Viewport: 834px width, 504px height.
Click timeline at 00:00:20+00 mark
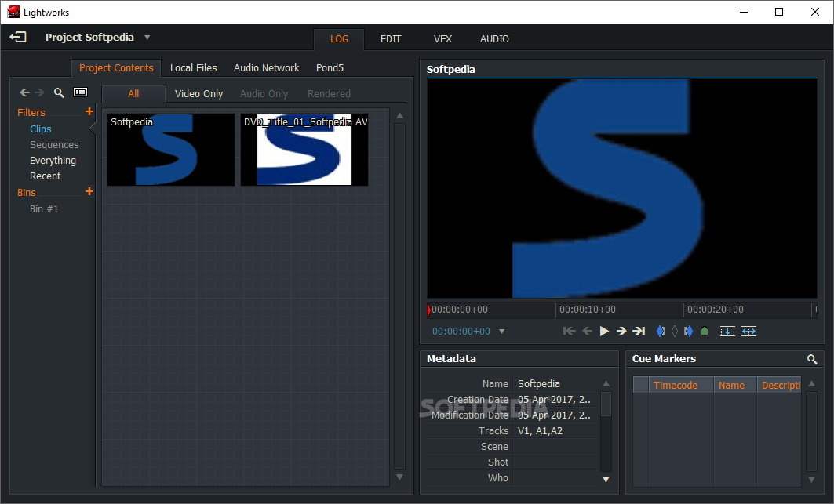pyautogui.click(x=715, y=310)
